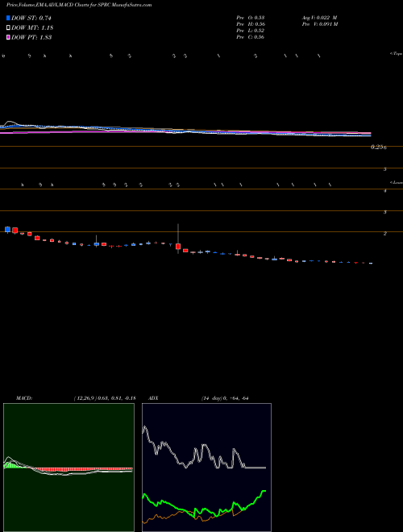
Task: Click the magenta DOW PT legend swatch
Action: point(8,37)
